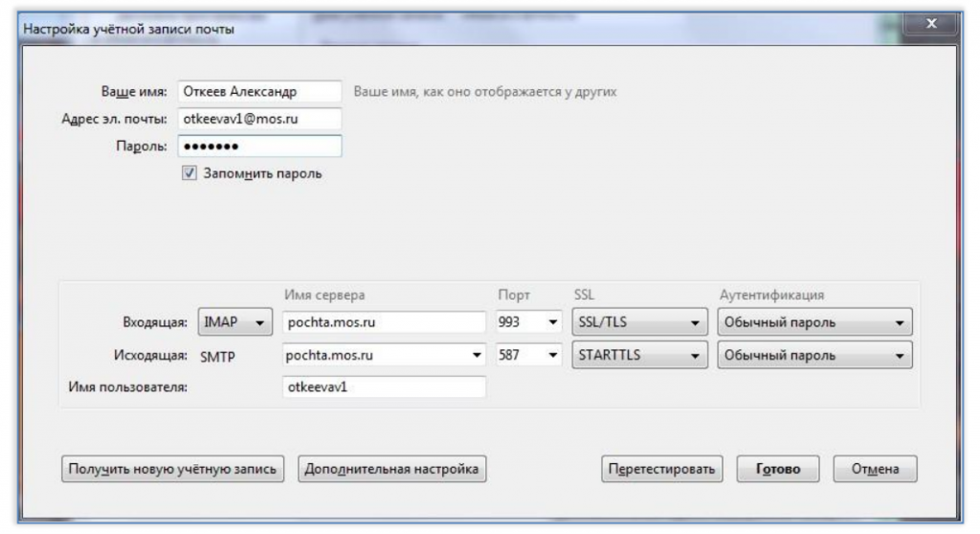Open the STARTTLS outgoing security dropdown
The image size is (980, 534).
point(640,355)
